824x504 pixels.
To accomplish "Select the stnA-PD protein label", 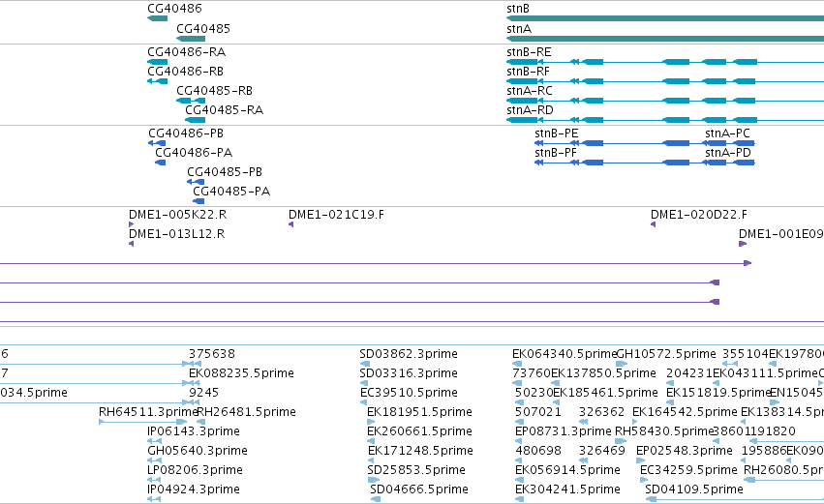I will pos(728,152).
